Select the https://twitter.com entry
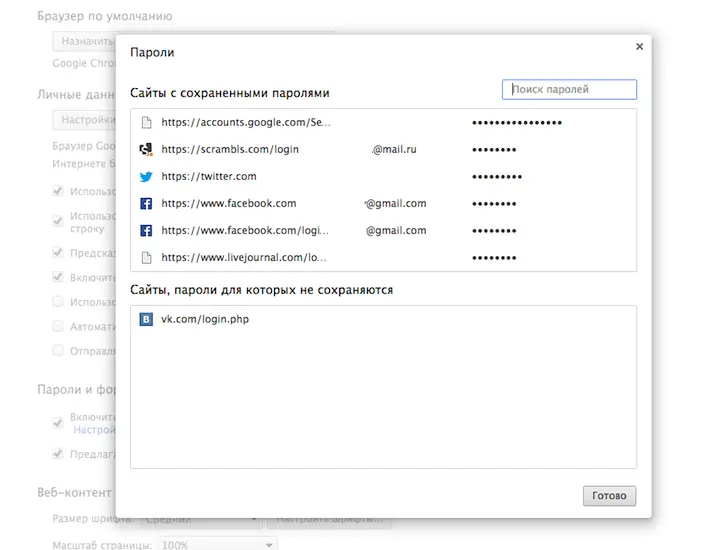The image size is (720, 550). (383, 176)
